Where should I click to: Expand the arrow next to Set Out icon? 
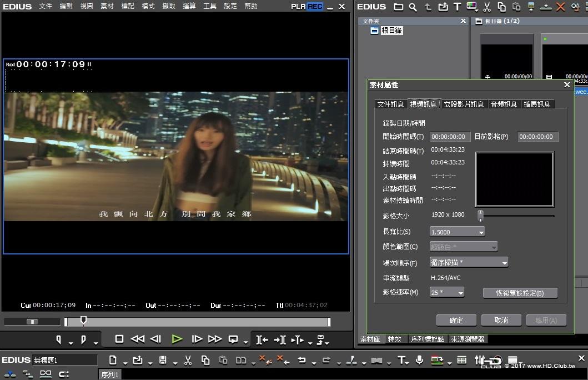[x=96, y=343]
